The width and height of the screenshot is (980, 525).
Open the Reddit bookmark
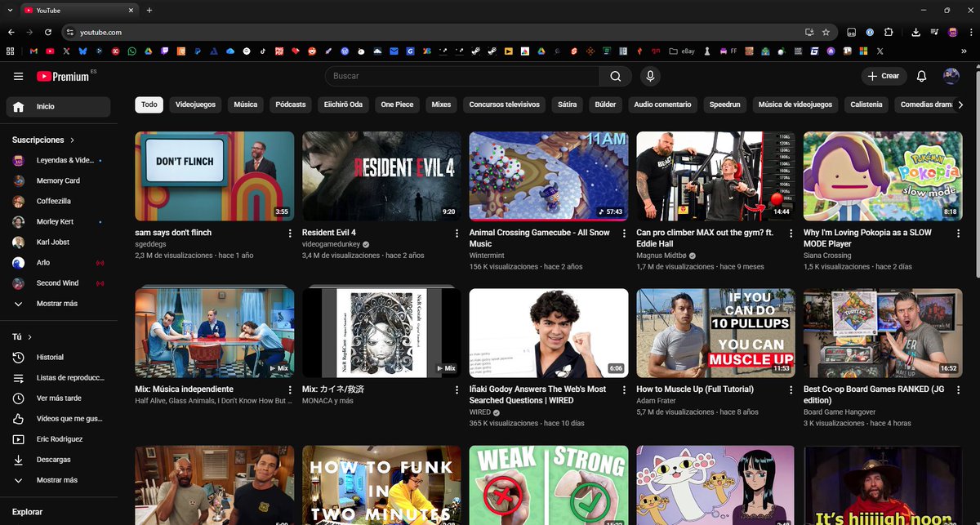click(x=311, y=51)
